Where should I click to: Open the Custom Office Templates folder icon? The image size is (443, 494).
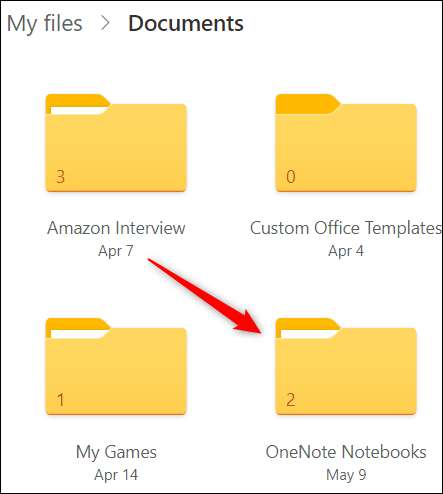coord(346,143)
